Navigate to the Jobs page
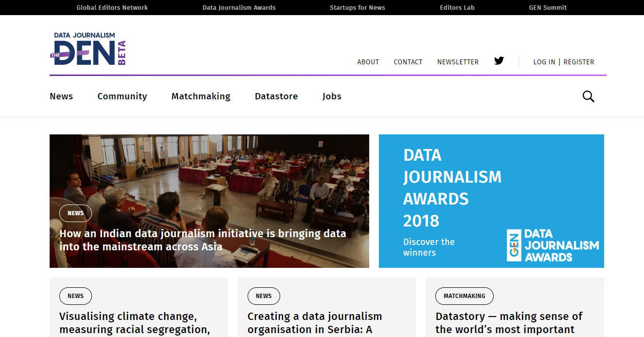644x337 pixels. point(332,96)
